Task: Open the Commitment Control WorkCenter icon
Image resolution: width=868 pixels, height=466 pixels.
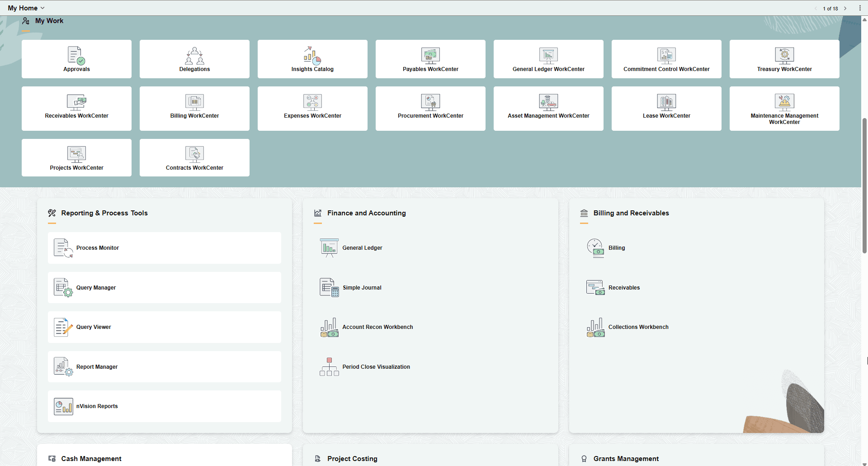Action: [x=666, y=55]
